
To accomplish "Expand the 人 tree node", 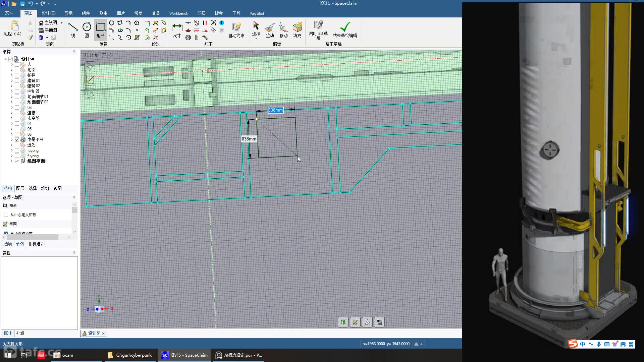I will (x=11, y=64).
